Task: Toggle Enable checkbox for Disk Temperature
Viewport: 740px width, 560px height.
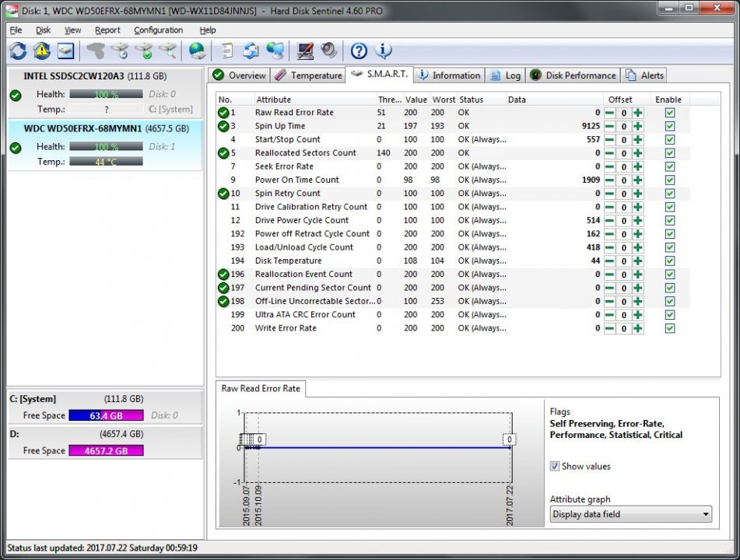Action: pos(670,261)
